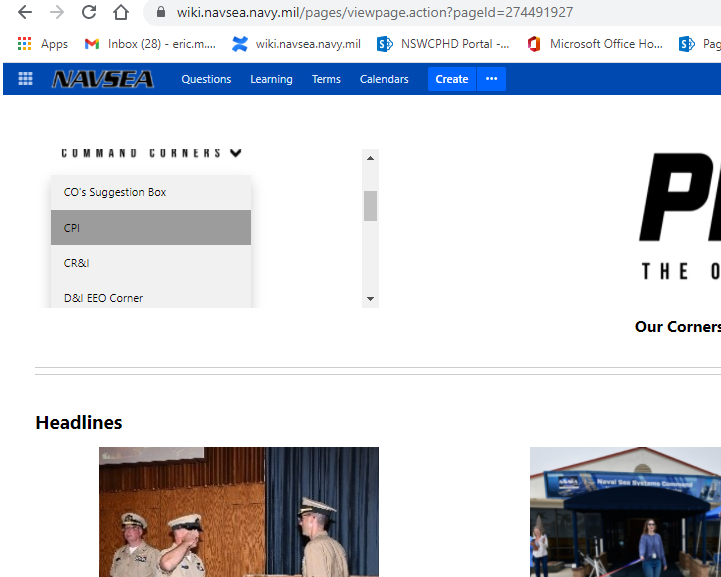Image resolution: width=721 pixels, height=577 pixels.
Task: Select the highlighted CPI entry
Action: click(151, 228)
